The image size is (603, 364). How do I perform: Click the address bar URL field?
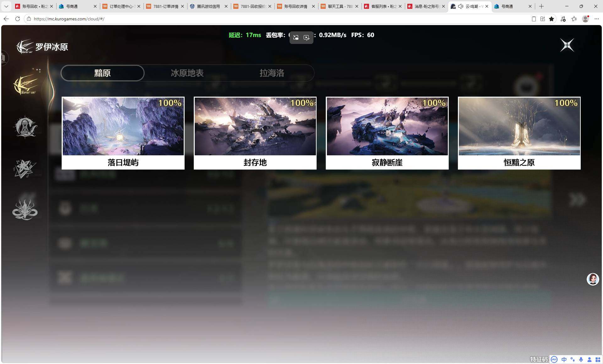click(x=276, y=19)
